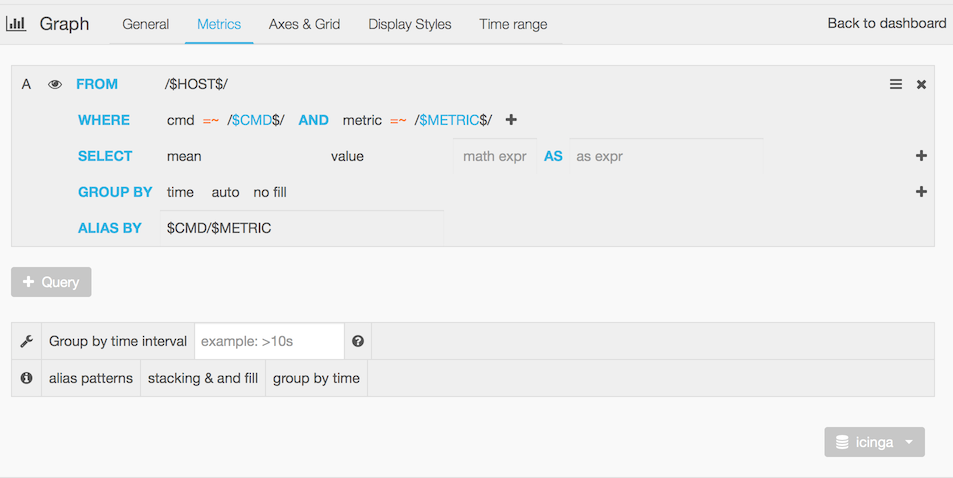The image size is (953, 478).
Task: Click the graph panel bar chart icon
Action: click(x=16, y=24)
